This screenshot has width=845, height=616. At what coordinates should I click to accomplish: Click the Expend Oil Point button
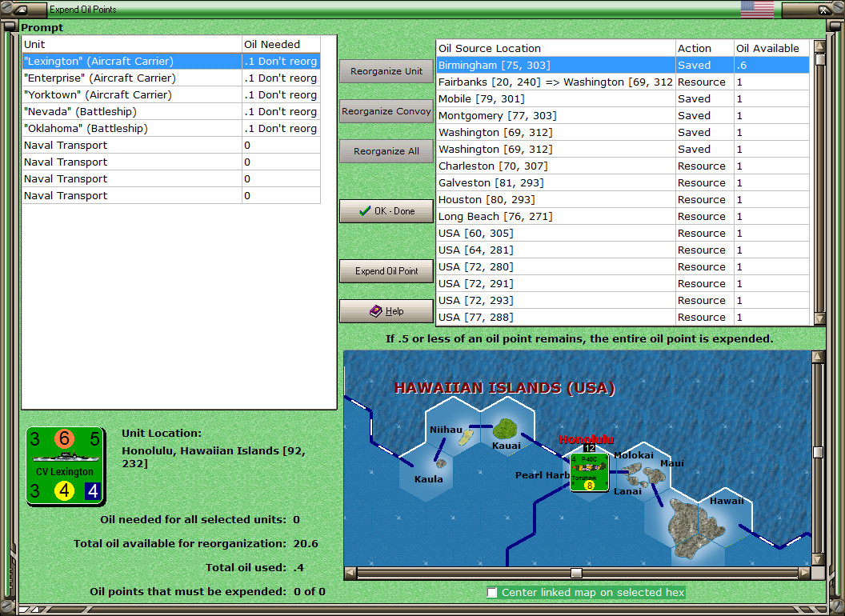386,271
